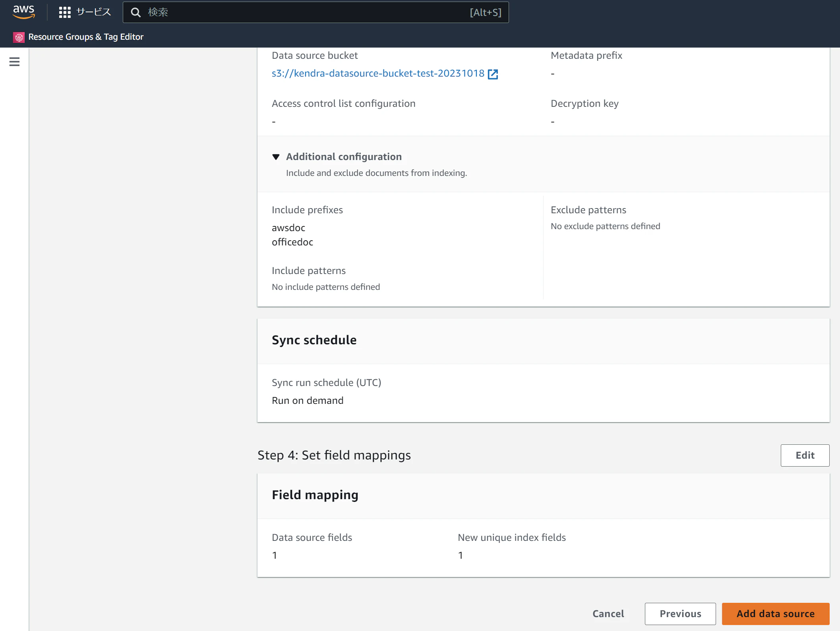Click Edit for Step 4 field mappings
840x631 pixels.
[805, 455]
